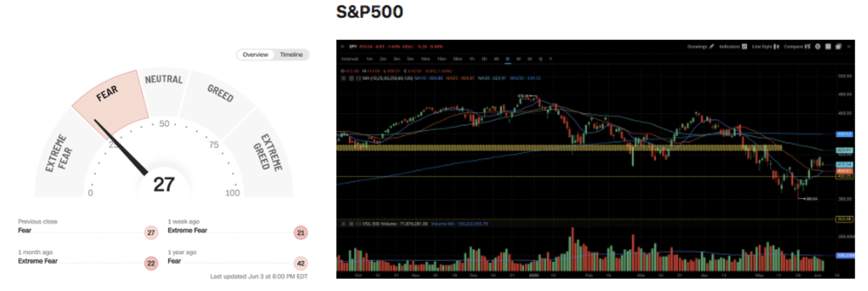Click the 1 year ago 42 badge

pyautogui.click(x=301, y=263)
